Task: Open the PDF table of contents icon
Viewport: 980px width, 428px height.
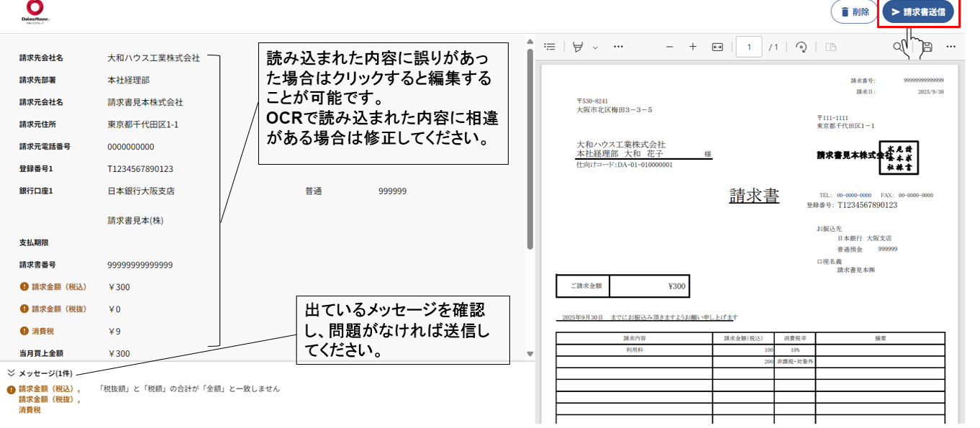Action: point(550,47)
